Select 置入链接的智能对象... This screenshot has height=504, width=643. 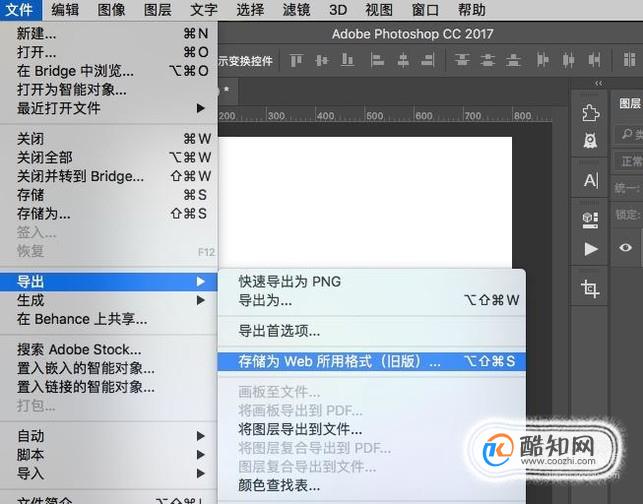point(109,387)
